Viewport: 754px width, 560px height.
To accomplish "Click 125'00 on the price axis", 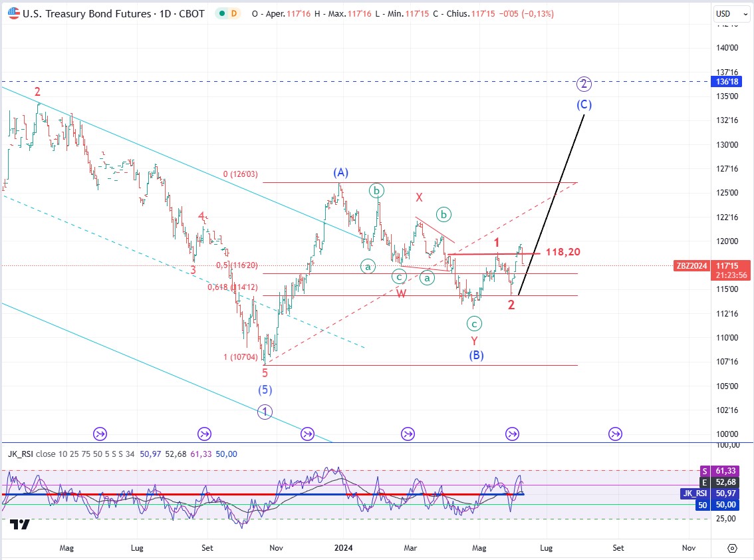I will (727, 193).
